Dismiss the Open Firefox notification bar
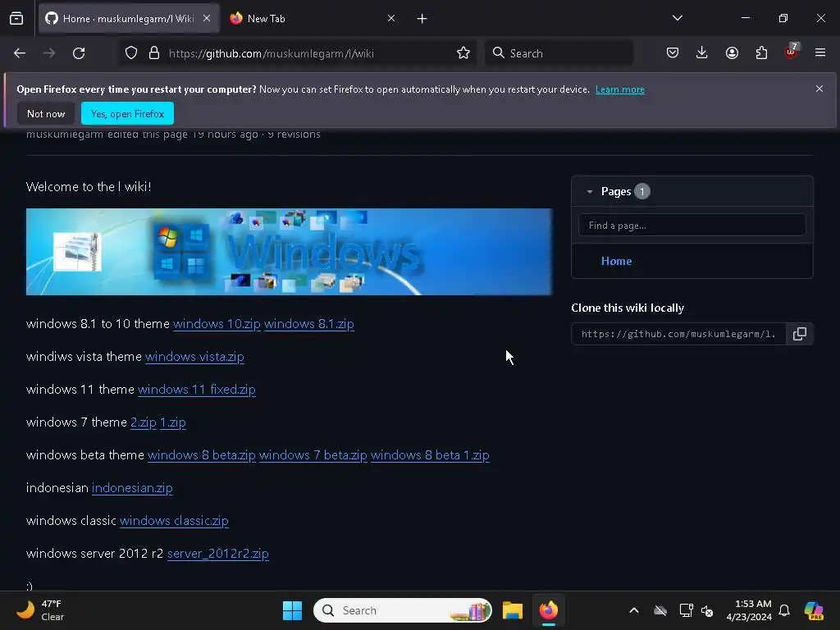The image size is (840, 630). pyautogui.click(x=819, y=89)
